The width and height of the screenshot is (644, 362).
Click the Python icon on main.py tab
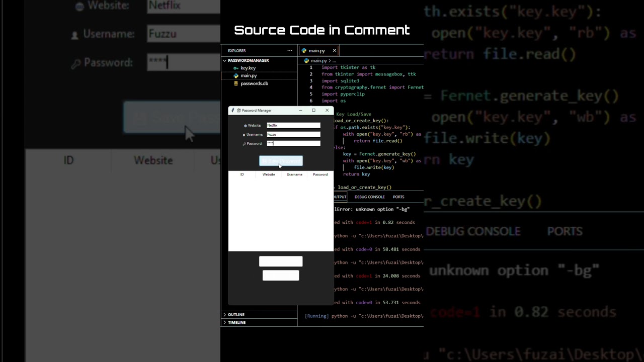304,50
